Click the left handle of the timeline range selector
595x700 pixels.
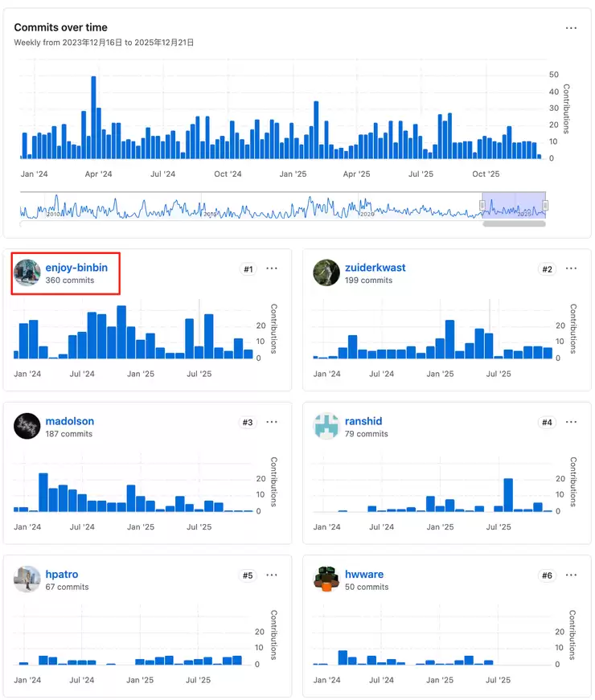coord(482,206)
